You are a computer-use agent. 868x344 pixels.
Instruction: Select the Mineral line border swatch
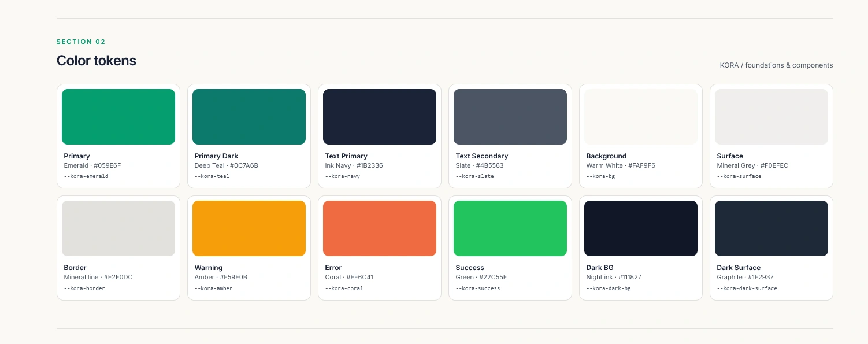[118, 228]
